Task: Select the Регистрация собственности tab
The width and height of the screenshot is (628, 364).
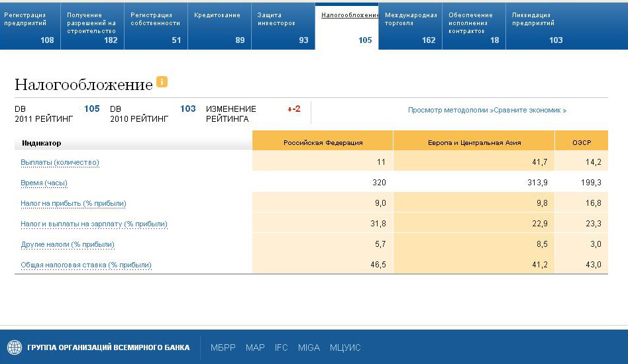Action: pyautogui.click(x=156, y=26)
